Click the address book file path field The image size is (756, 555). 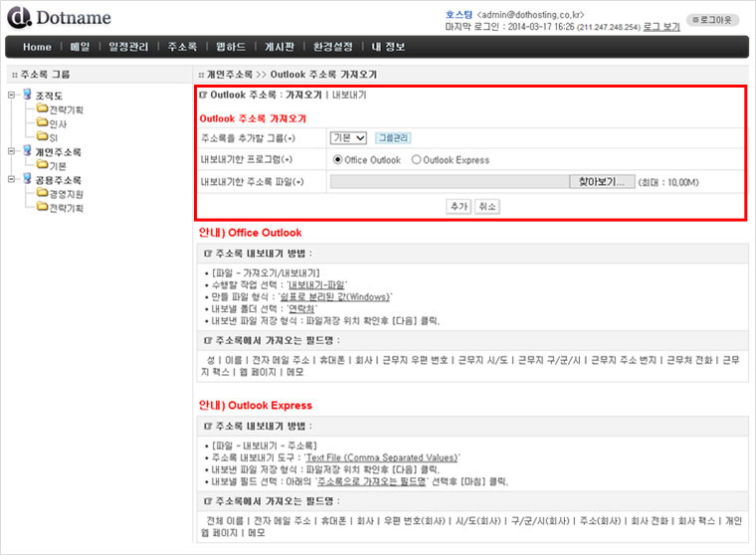pyautogui.click(x=449, y=182)
